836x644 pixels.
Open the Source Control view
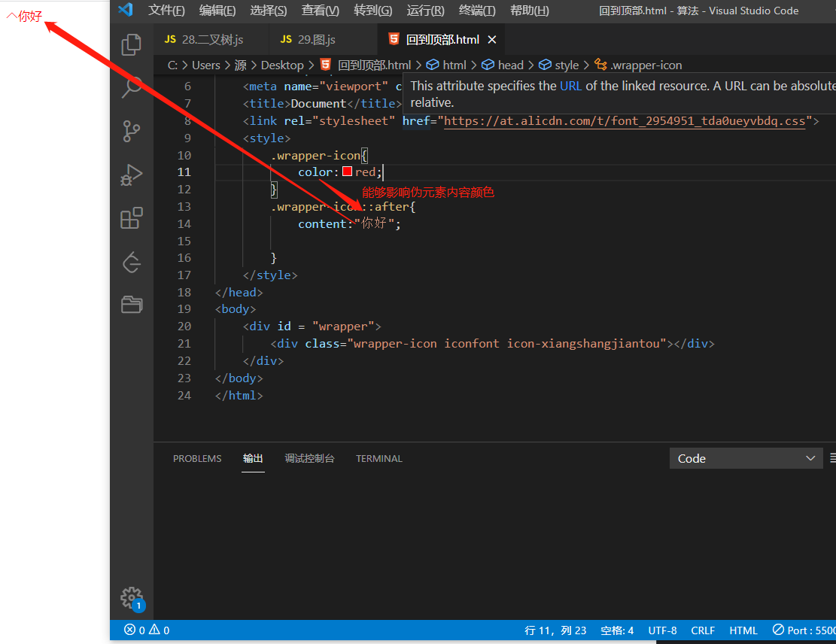click(131, 131)
